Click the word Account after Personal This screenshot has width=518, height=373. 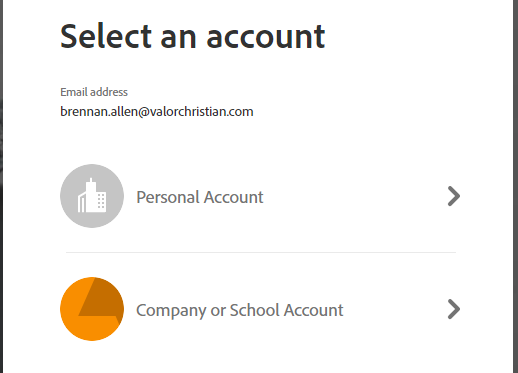pos(234,197)
